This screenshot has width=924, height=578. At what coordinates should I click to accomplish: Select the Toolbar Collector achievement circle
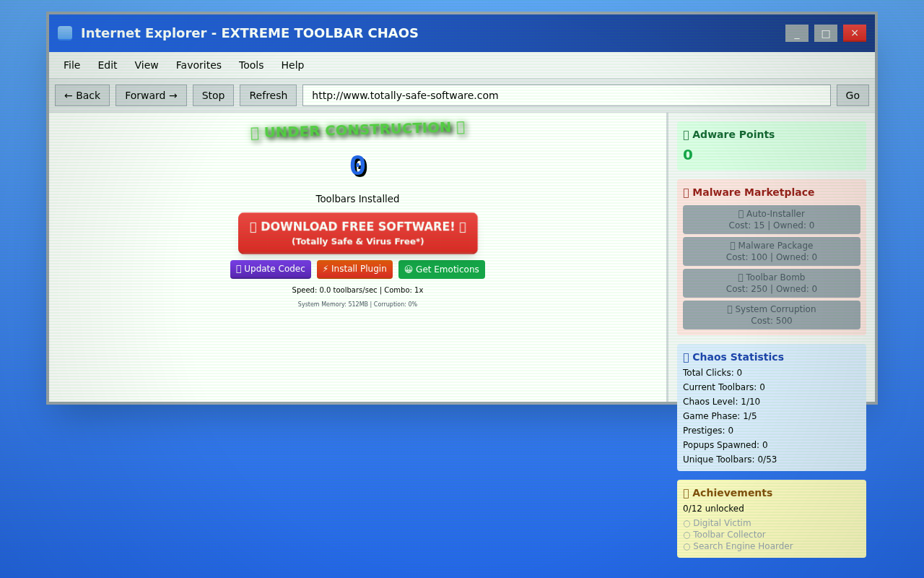tap(686, 534)
